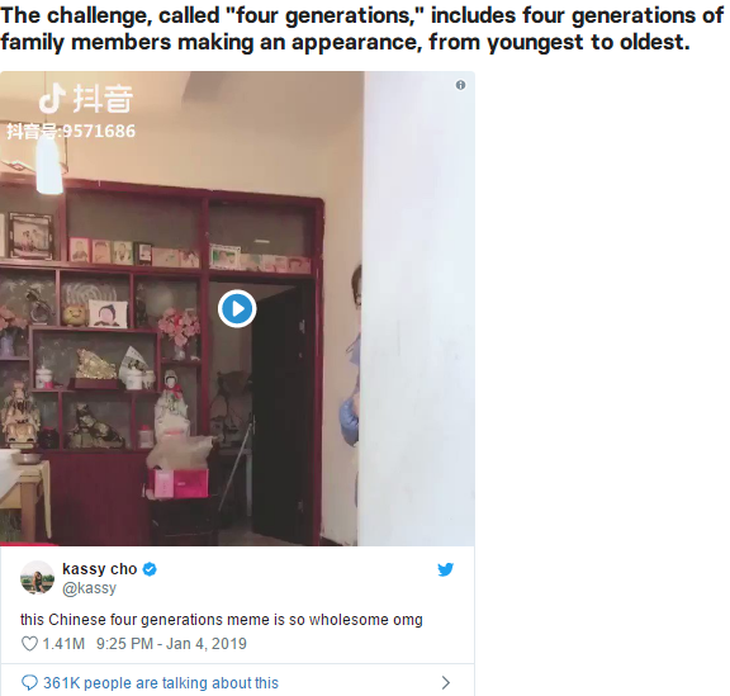This screenshot has width=730, height=696.
Task: Click the Douyin ID 9571686 watermark text
Action: [71, 131]
